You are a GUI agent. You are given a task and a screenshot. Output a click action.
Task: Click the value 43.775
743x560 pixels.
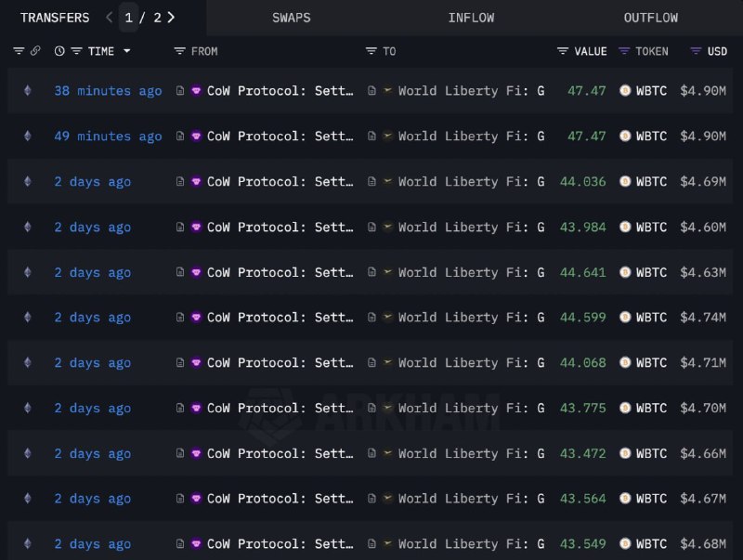583,408
